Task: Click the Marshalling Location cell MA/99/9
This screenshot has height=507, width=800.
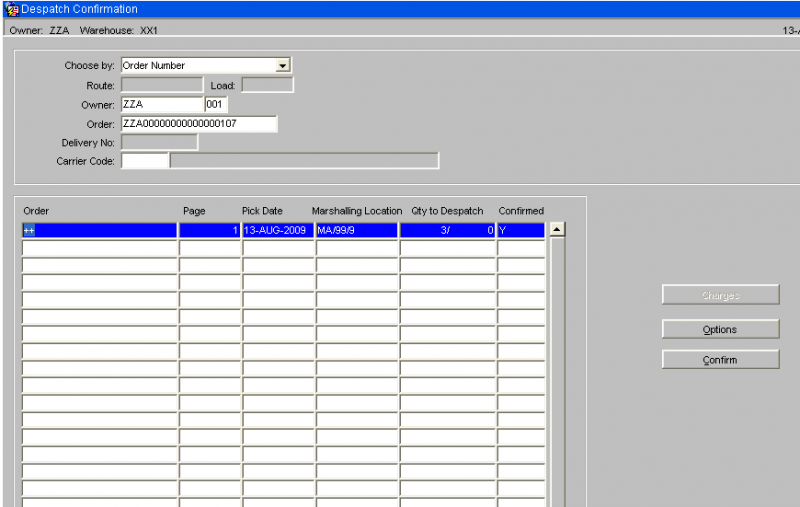Action: (357, 231)
